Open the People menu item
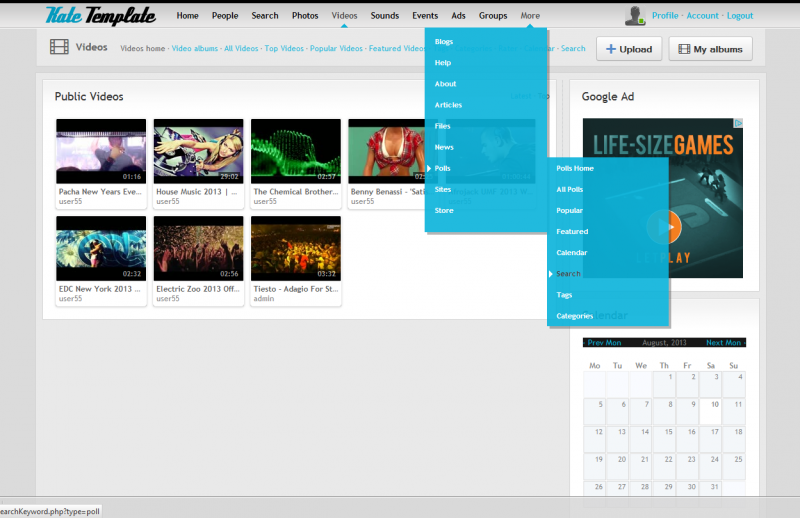This screenshot has height=518, width=800. click(225, 16)
